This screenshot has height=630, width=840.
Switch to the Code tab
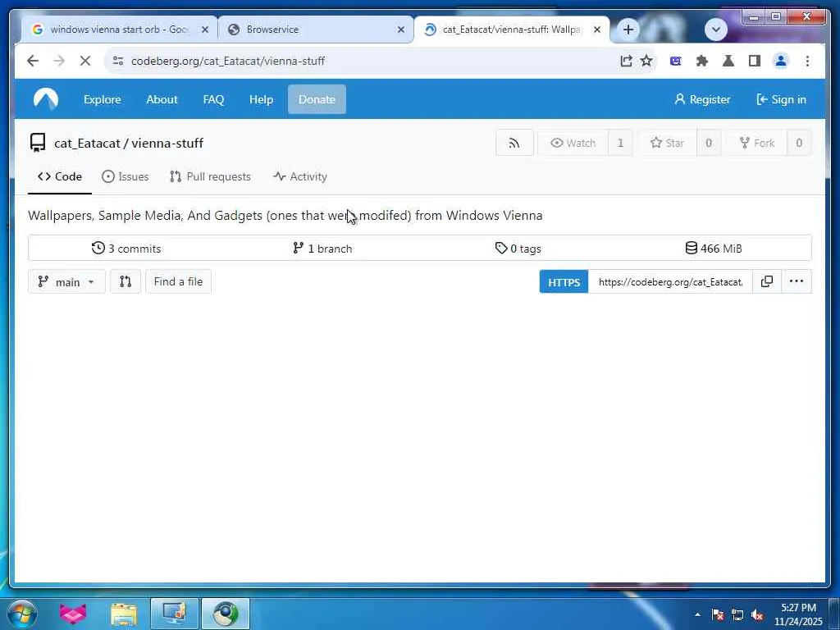60,177
